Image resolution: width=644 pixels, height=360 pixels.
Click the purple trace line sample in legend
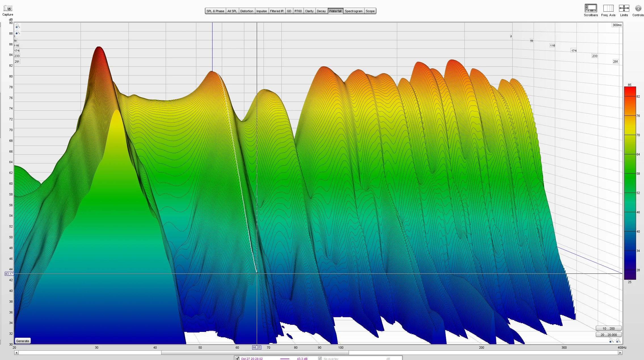285,359
